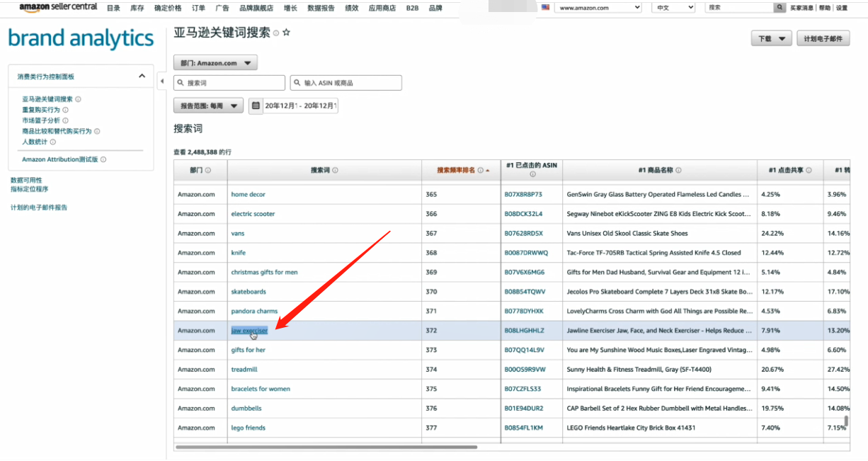Open the 目录 menu

[x=113, y=8]
